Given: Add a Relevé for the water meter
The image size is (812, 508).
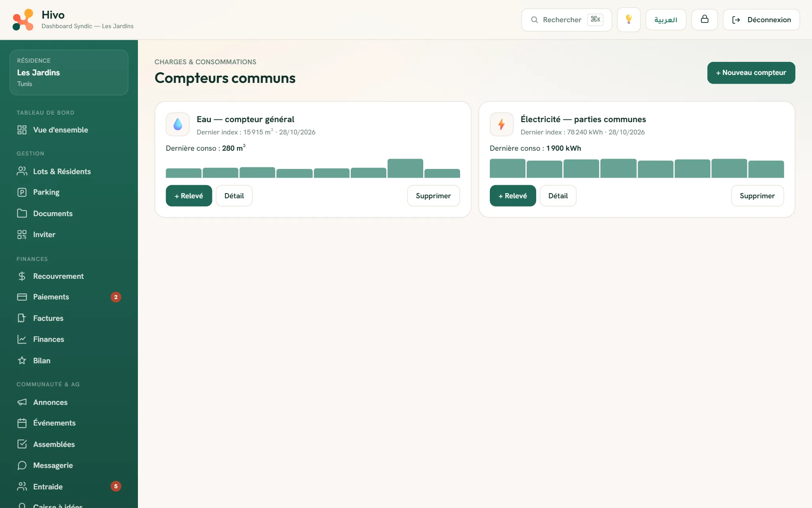Looking at the screenshot, I should [x=189, y=196].
